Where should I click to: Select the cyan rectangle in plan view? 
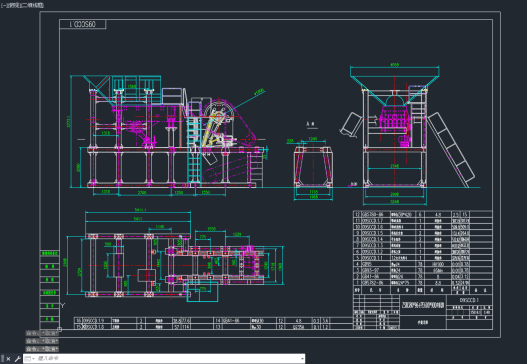202,291
